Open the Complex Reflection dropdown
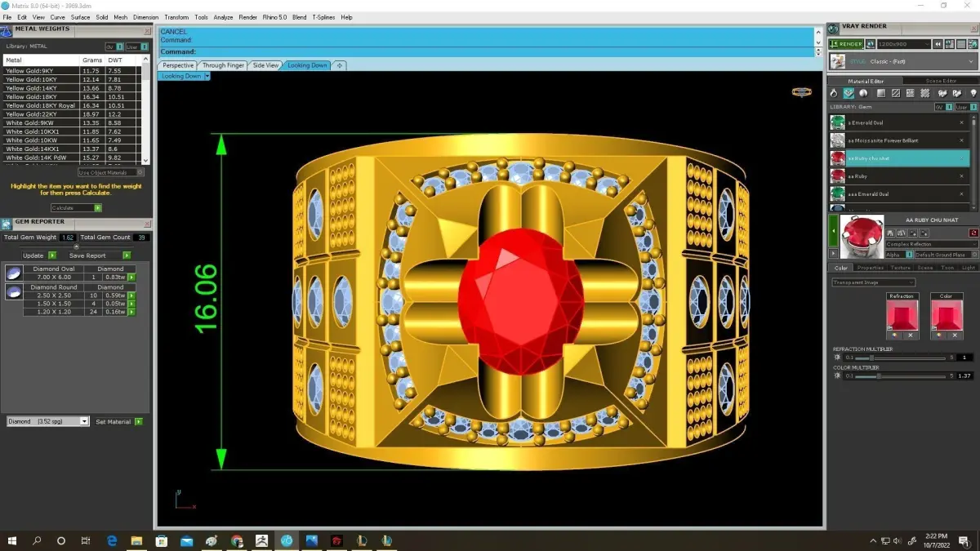Viewport: 980px width, 551px height. [932, 244]
